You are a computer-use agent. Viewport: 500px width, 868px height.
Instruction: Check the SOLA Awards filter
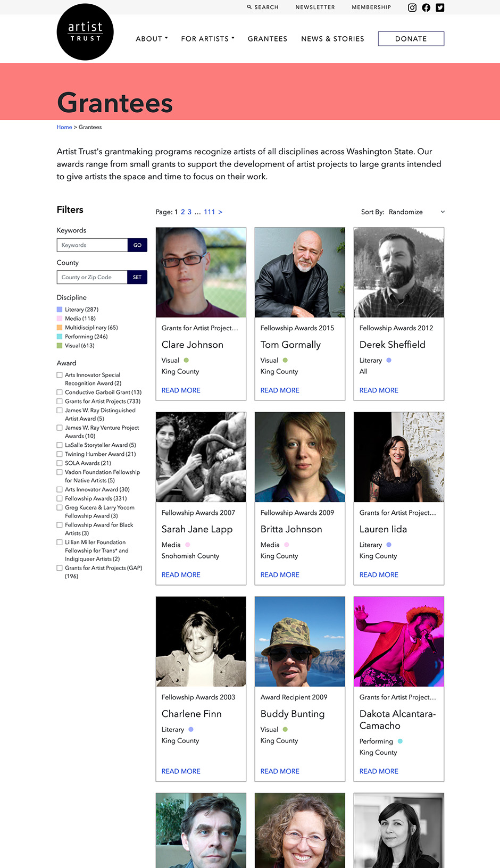pos(60,463)
